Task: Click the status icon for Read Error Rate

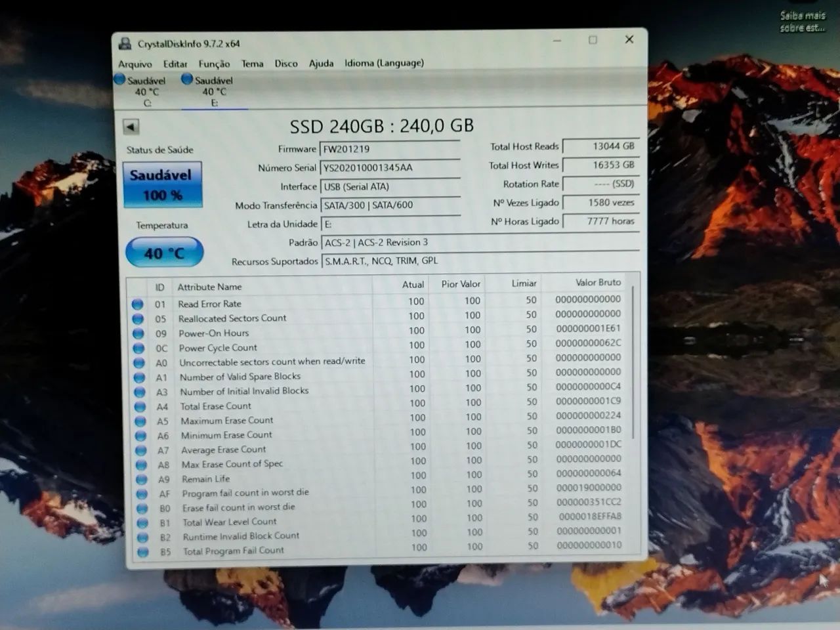Action: (137, 304)
